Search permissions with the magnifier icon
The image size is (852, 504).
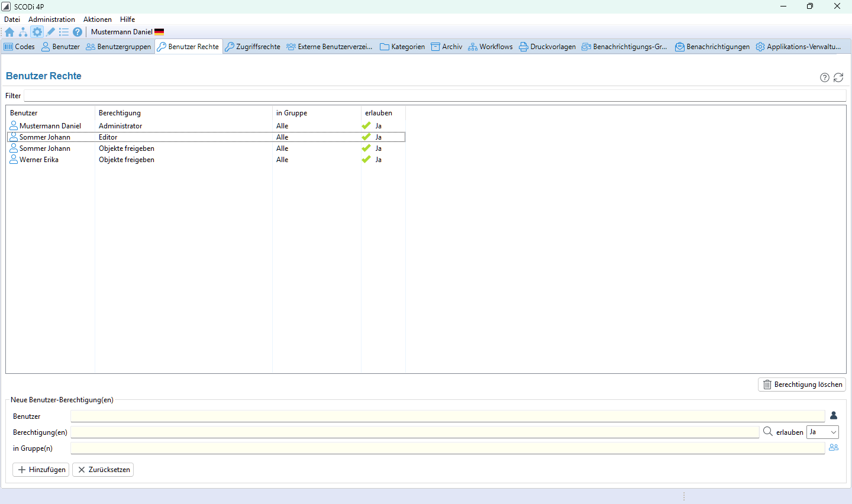[767, 432]
